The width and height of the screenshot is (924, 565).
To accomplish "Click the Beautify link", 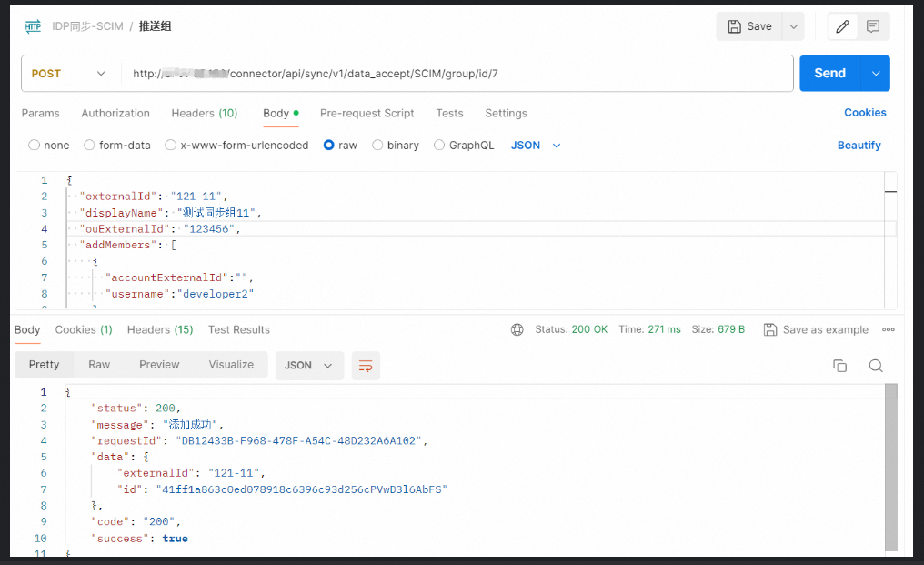I will click(x=859, y=146).
